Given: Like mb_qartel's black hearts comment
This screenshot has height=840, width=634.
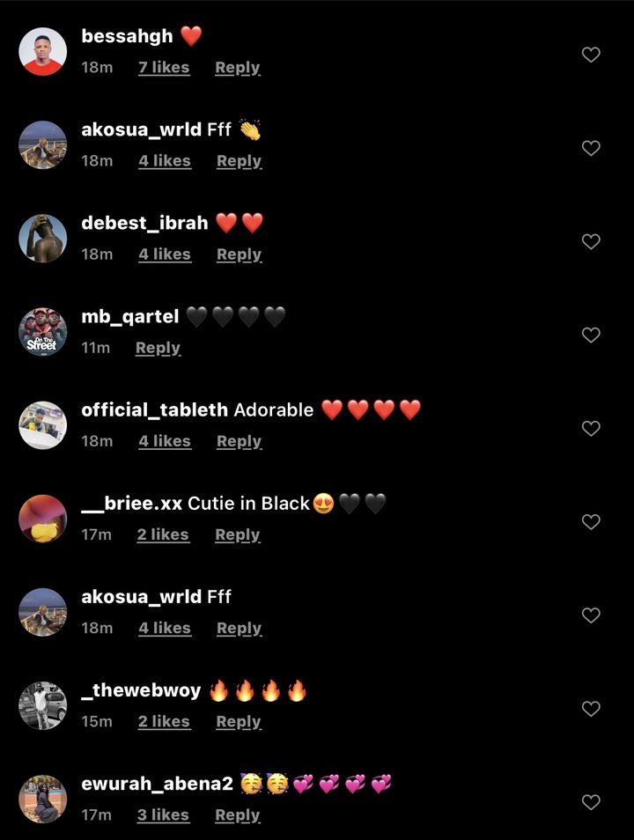Looking at the screenshot, I should [591, 335].
